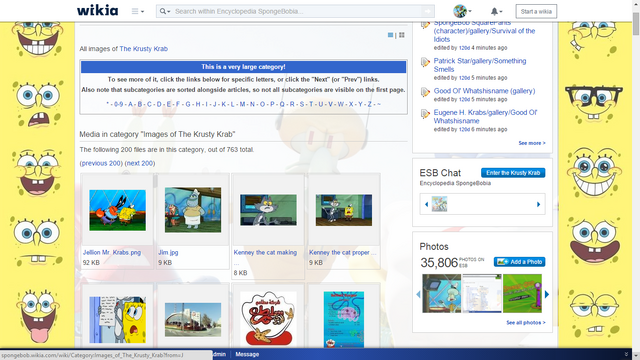This screenshot has height=360, width=640.
Task: Click Message in the bottom toolbar
Action: pyautogui.click(x=247, y=354)
